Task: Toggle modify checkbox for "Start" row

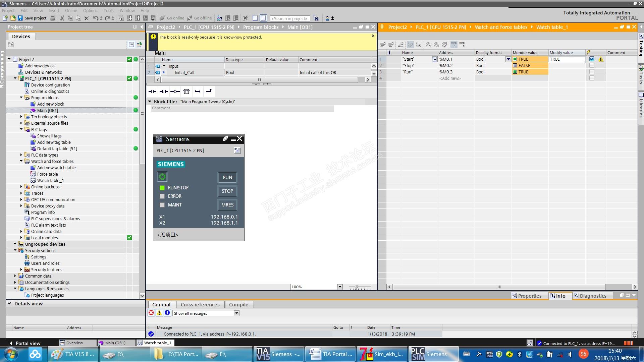Action: tap(592, 59)
